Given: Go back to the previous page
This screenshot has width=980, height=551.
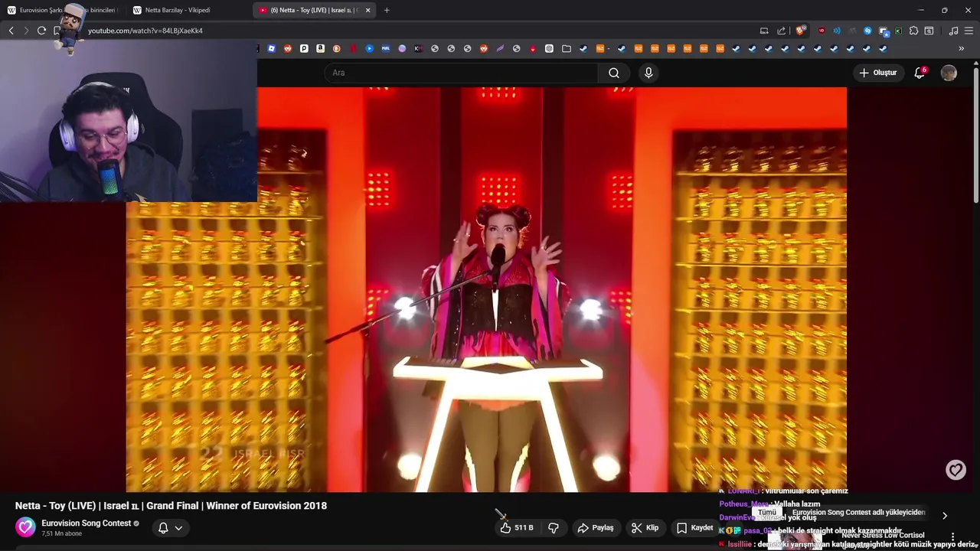Looking at the screenshot, I should tap(11, 31).
